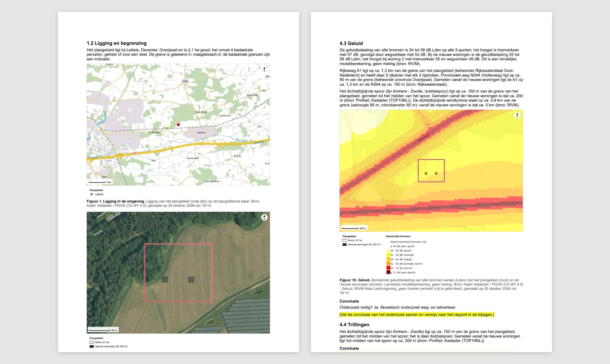Screen dimensions: 610x364
Task: Click the heading '4.3 Geluid'
Action: (x=351, y=43)
